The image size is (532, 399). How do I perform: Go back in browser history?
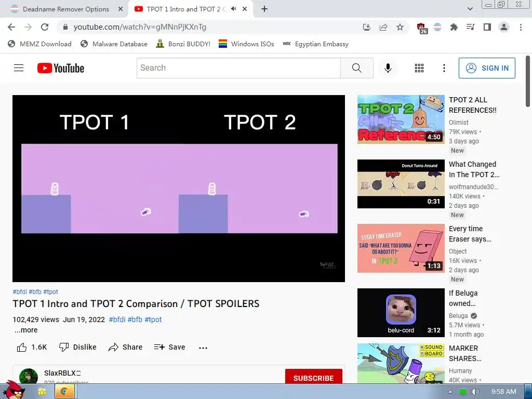point(11,27)
